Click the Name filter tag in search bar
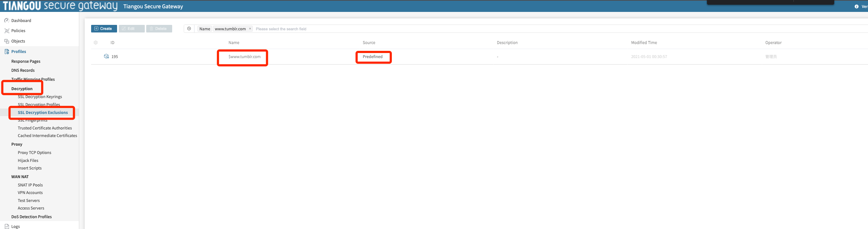 [x=205, y=29]
